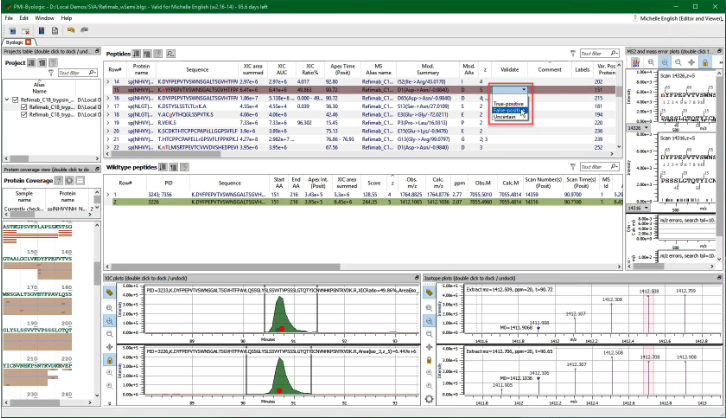Expand peptide row 14
This screenshot has height=418, width=726.
coord(108,81)
